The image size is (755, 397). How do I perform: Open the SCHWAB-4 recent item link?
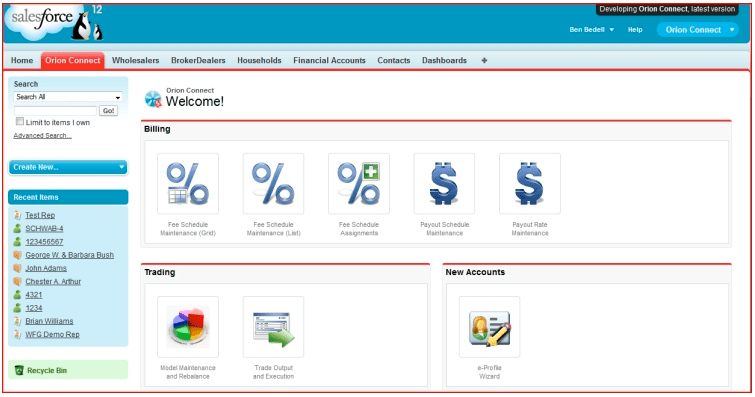44,228
